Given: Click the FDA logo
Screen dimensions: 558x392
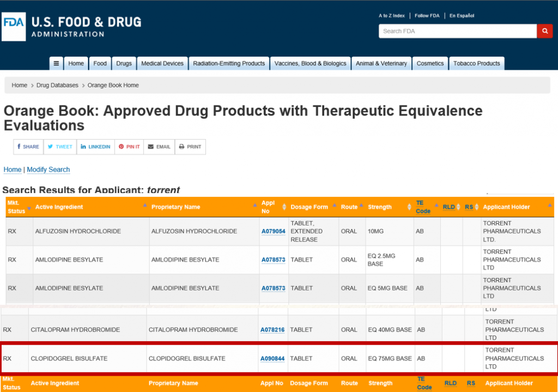Looking at the screenshot, I should pyautogui.click(x=14, y=27).
